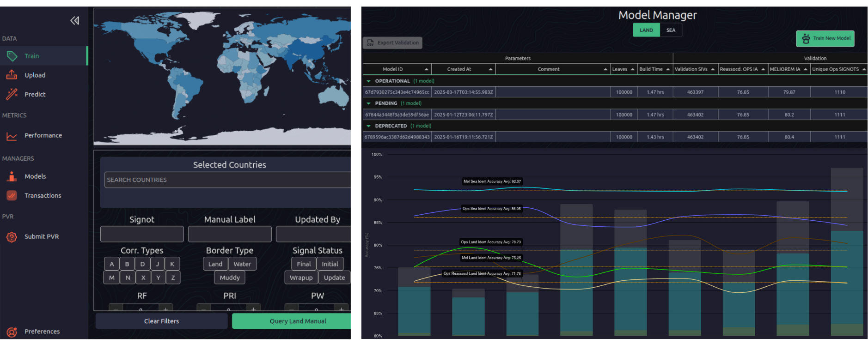This screenshot has height=350, width=868.
Task: Click the Manual Label input field
Action: point(230,234)
